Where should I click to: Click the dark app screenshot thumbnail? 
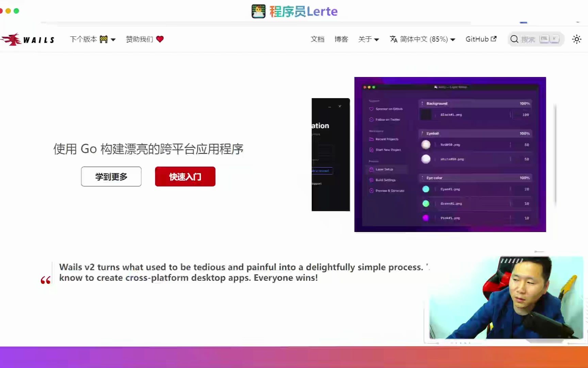click(x=331, y=155)
